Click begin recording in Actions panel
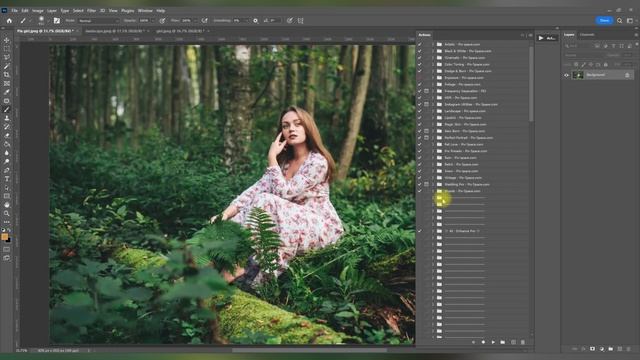This screenshot has width=640, height=360. click(x=483, y=342)
